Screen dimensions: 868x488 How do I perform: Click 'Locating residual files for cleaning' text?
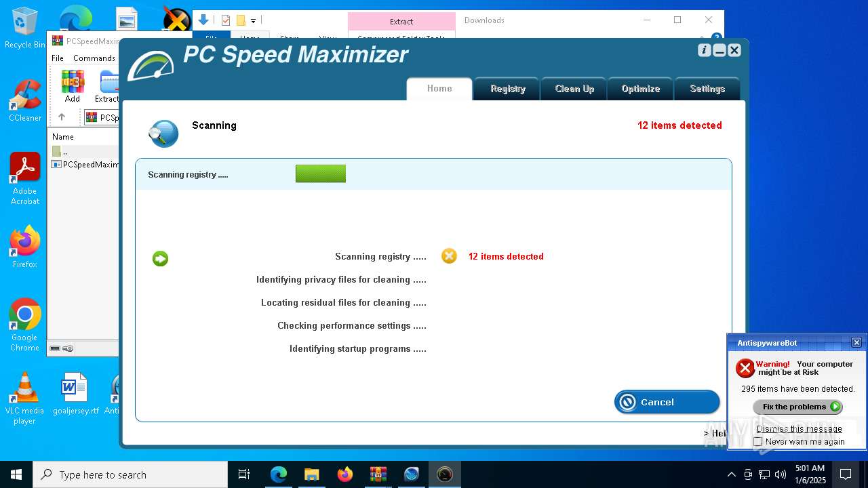click(344, 302)
